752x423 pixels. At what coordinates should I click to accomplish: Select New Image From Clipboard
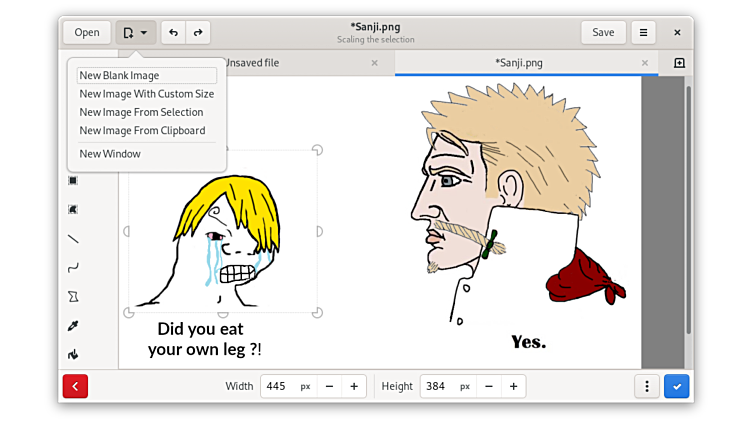point(142,130)
